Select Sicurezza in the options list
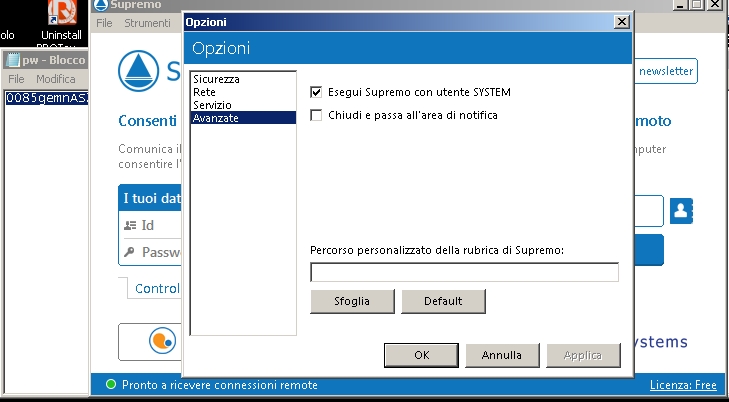The width and height of the screenshot is (729, 402). coord(216,79)
